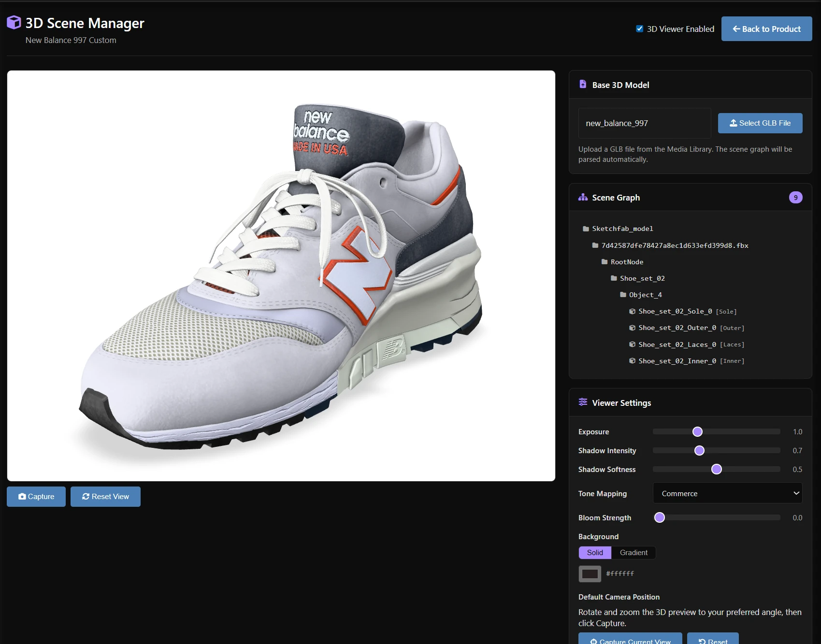The width and height of the screenshot is (821, 644).
Task: Click the mesh cube icon for Shoe_set_02_Inner_0
Action: coord(632,361)
